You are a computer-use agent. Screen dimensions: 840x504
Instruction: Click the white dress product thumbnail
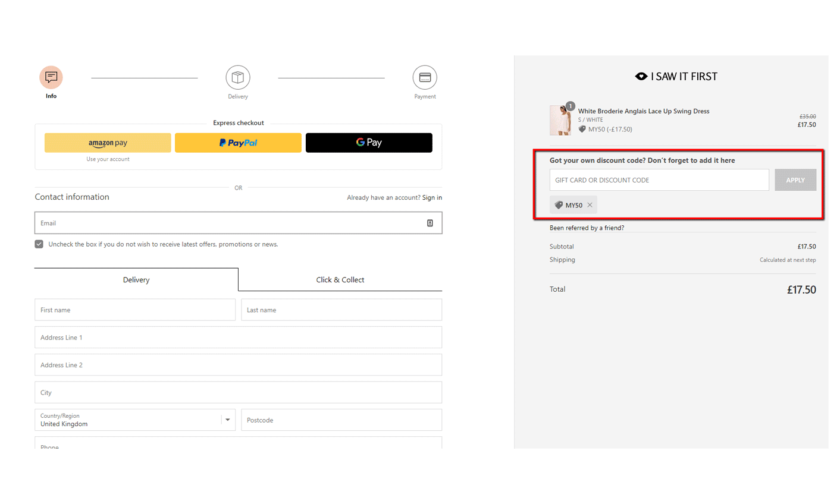(560, 121)
